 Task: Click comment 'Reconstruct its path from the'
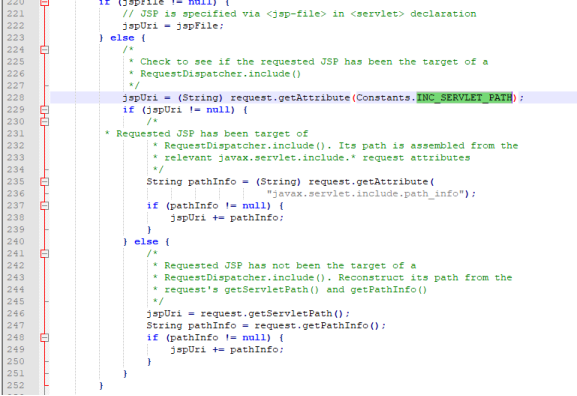click(x=425, y=277)
